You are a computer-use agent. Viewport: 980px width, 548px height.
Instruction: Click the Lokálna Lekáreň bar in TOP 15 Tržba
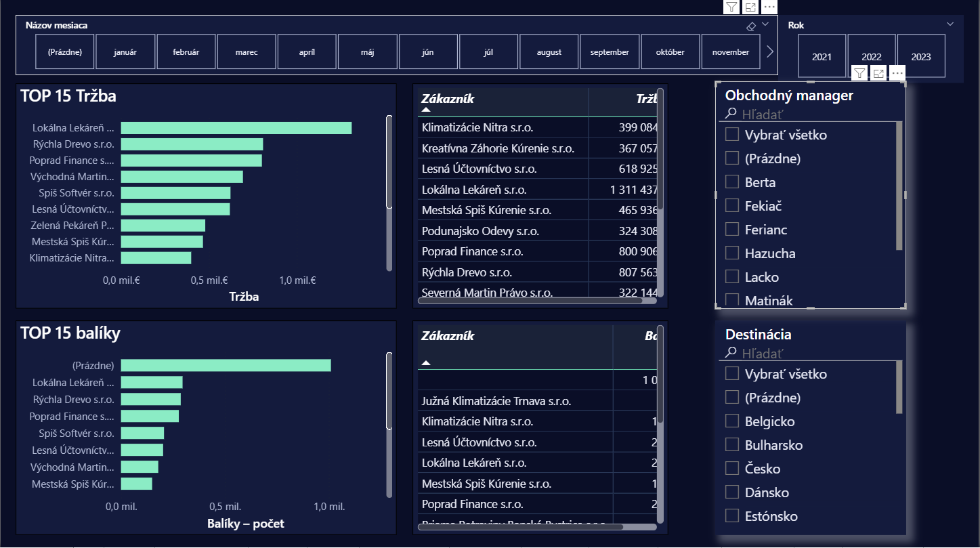tap(236, 128)
